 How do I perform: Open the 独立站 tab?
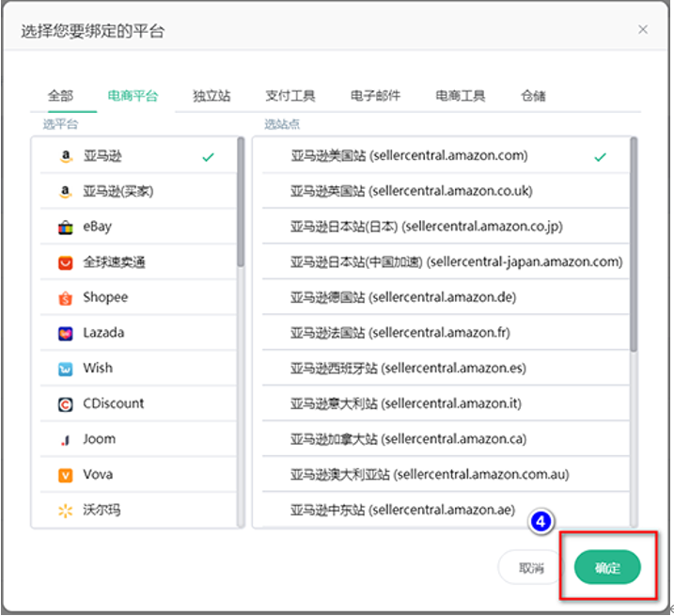(212, 96)
